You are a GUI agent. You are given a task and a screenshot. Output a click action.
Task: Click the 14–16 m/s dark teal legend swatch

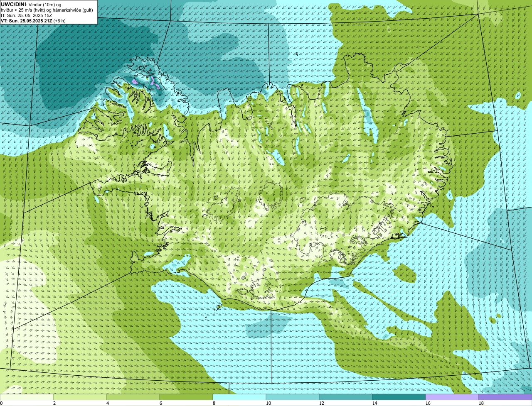pyautogui.click(x=399, y=397)
